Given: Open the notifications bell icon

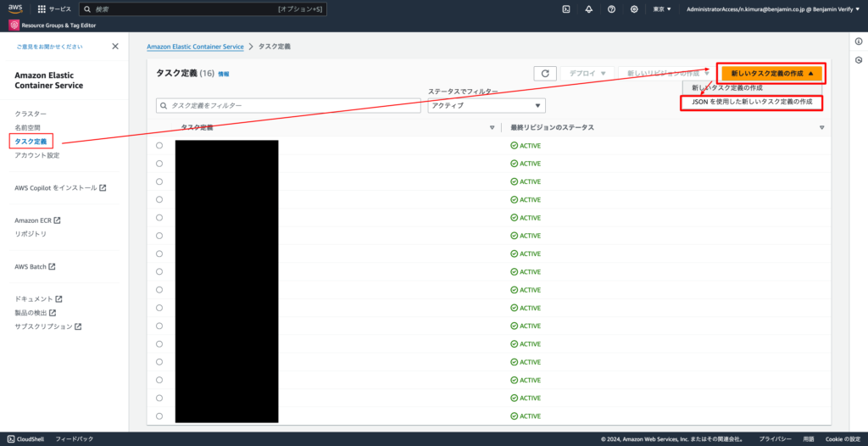Looking at the screenshot, I should (589, 9).
